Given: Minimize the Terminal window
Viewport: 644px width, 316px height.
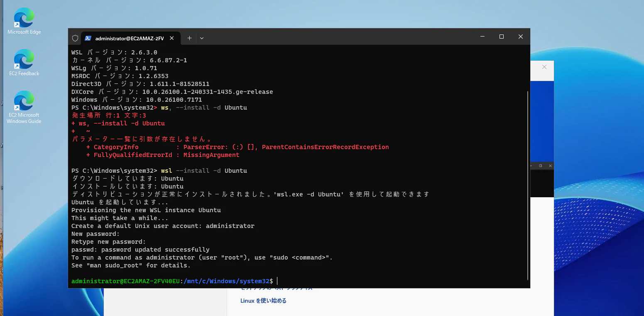Looking at the screenshot, I should (482, 37).
